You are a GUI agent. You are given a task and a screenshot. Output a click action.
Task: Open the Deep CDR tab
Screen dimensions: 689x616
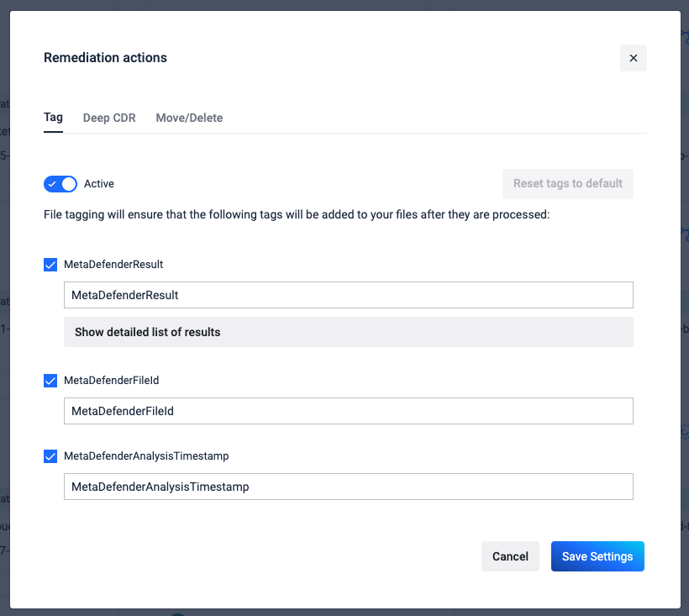point(109,118)
